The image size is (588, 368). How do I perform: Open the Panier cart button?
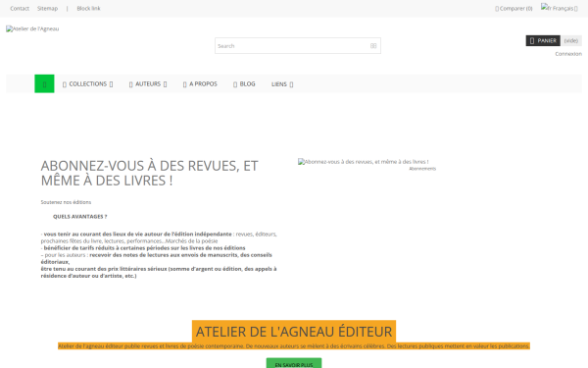[x=543, y=40]
